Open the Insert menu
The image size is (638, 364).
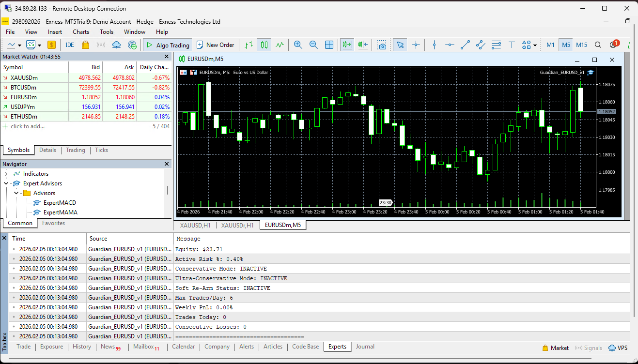(55, 32)
